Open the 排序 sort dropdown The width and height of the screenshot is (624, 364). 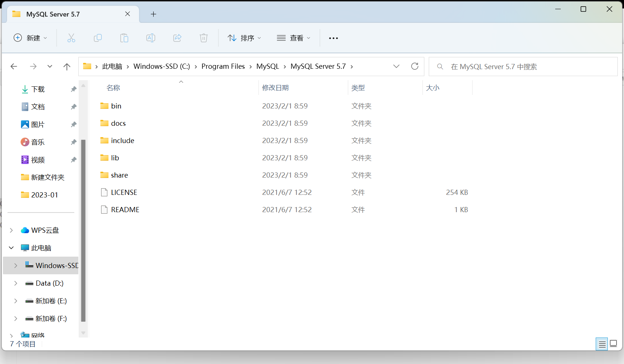click(x=244, y=38)
